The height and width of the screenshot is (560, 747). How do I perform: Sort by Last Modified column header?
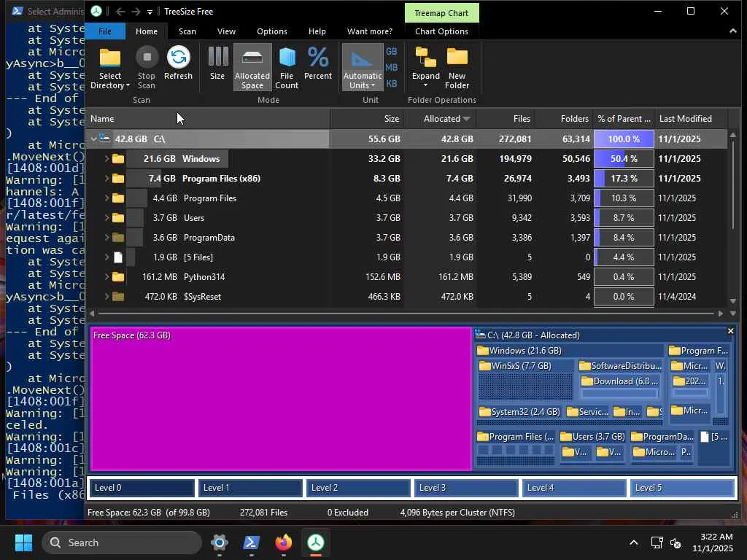coord(691,119)
